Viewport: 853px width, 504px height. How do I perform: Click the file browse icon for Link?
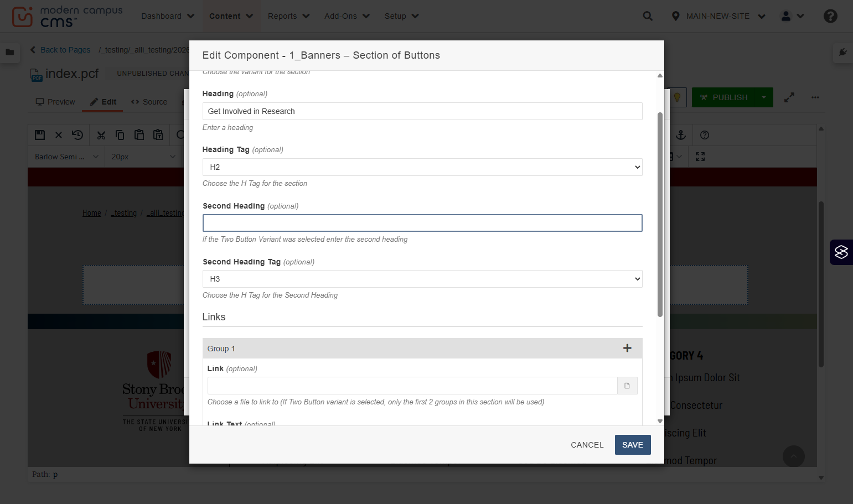627,386
